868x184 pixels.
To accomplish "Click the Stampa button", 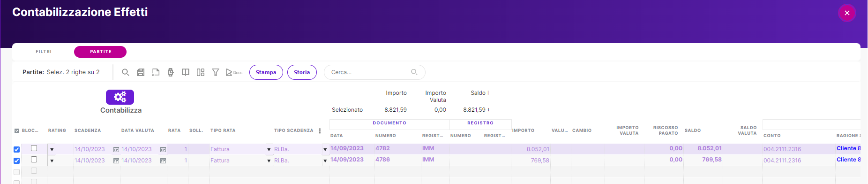I will point(266,72).
